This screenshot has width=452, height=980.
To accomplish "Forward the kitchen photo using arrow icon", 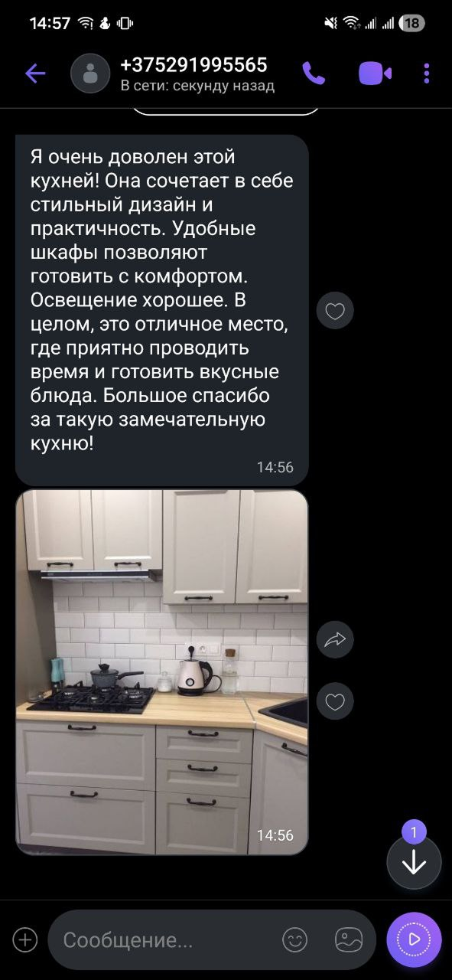I will coord(335,639).
